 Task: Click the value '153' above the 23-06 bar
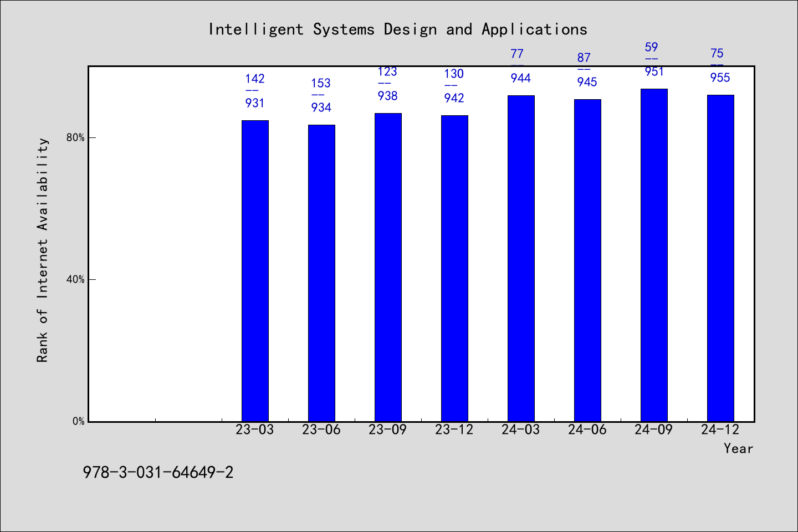[321, 83]
